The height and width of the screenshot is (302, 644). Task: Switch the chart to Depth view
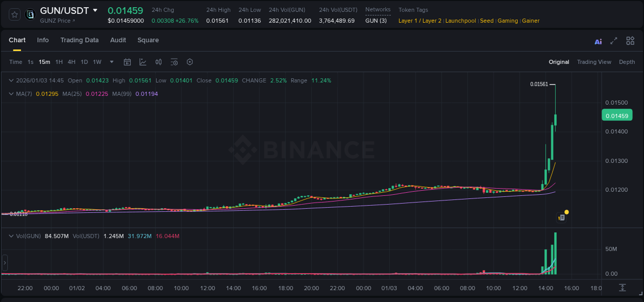click(x=627, y=62)
